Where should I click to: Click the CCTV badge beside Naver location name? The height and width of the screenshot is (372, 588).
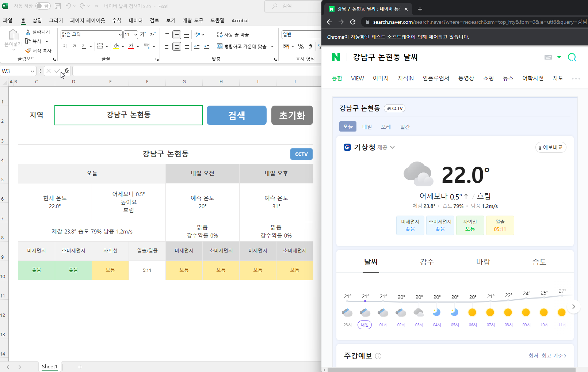tap(394, 108)
